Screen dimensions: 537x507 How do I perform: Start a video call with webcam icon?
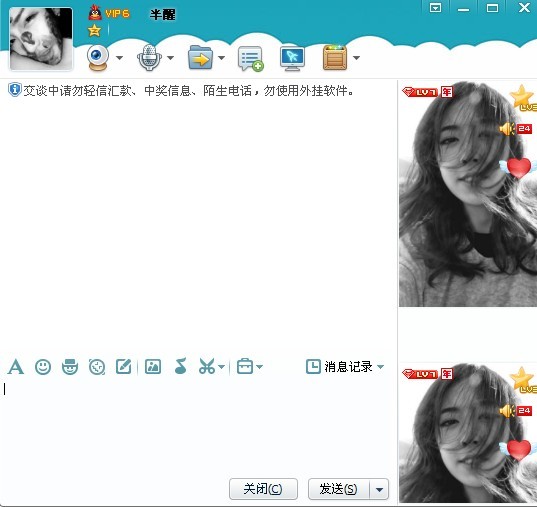point(98,58)
